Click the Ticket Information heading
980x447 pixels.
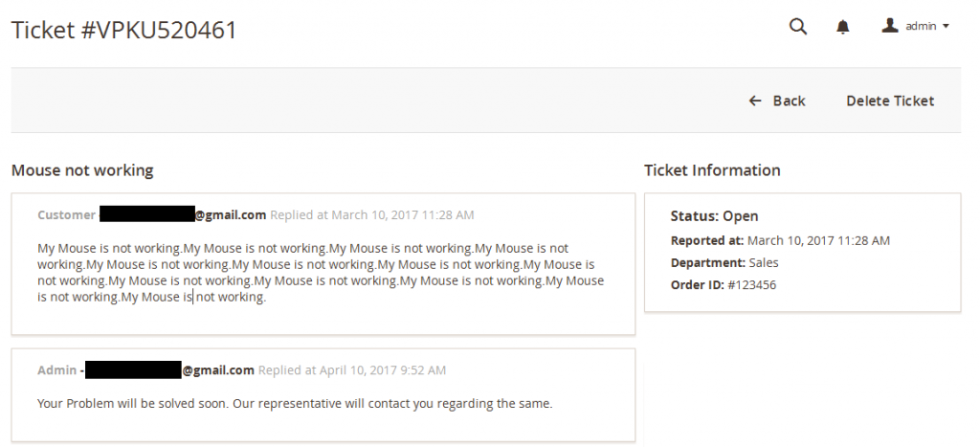(712, 170)
